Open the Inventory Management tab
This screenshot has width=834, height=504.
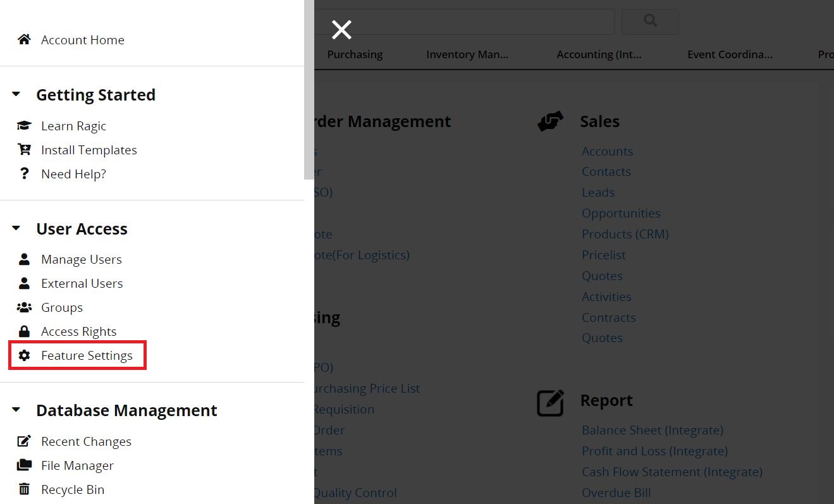click(x=467, y=54)
